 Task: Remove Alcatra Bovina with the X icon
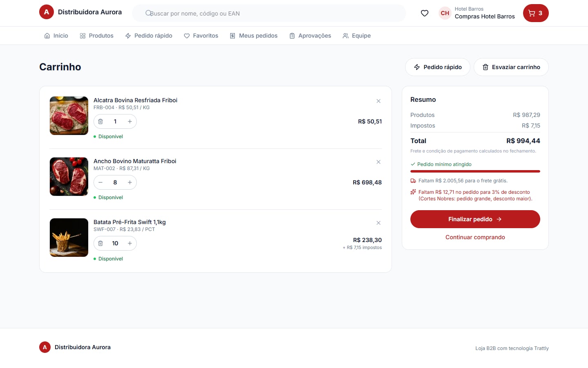(x=379, y=101)
